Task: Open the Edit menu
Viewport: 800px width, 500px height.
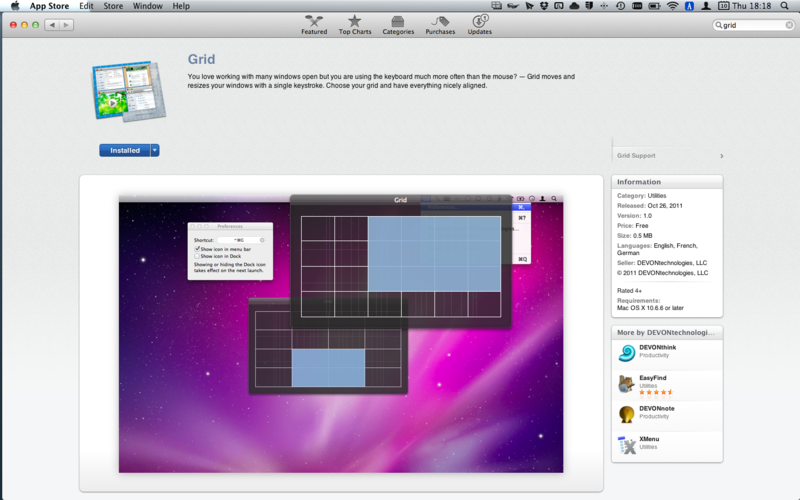Action: (86, 6)
